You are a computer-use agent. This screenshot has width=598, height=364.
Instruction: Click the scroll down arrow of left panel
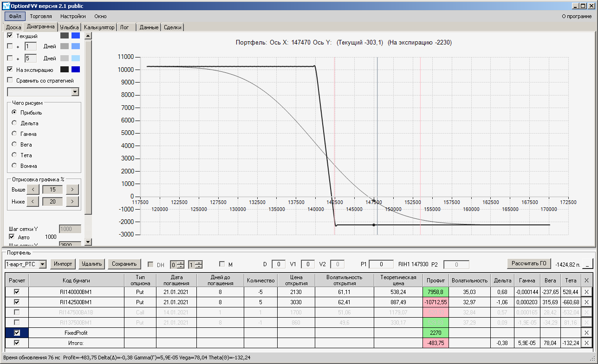(x=88, y=242)
